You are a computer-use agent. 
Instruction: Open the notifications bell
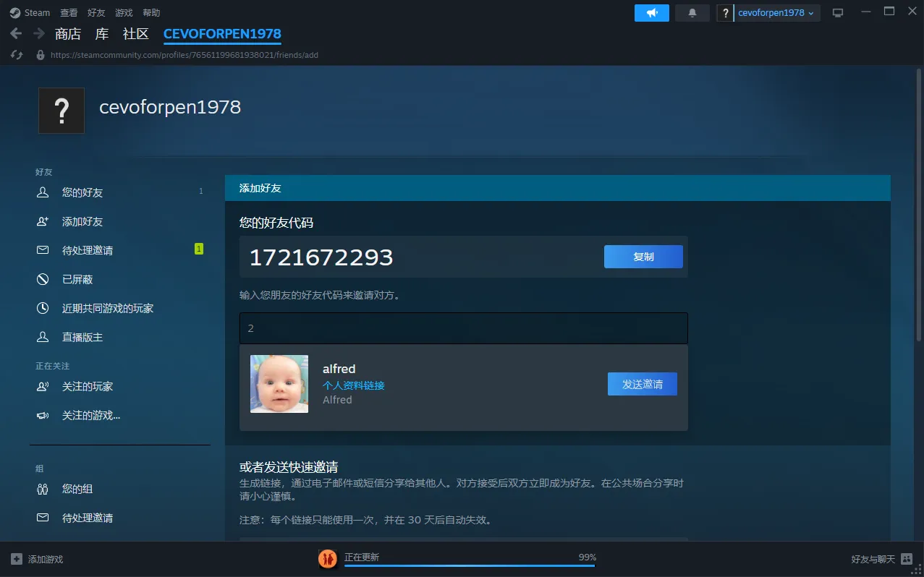click(x=692, y=13)
